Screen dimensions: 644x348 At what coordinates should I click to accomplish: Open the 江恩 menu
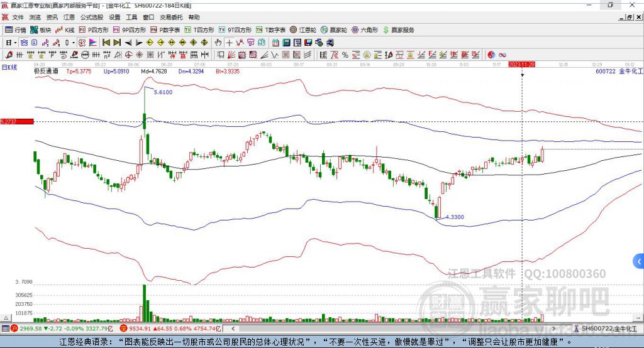point(69,17)
